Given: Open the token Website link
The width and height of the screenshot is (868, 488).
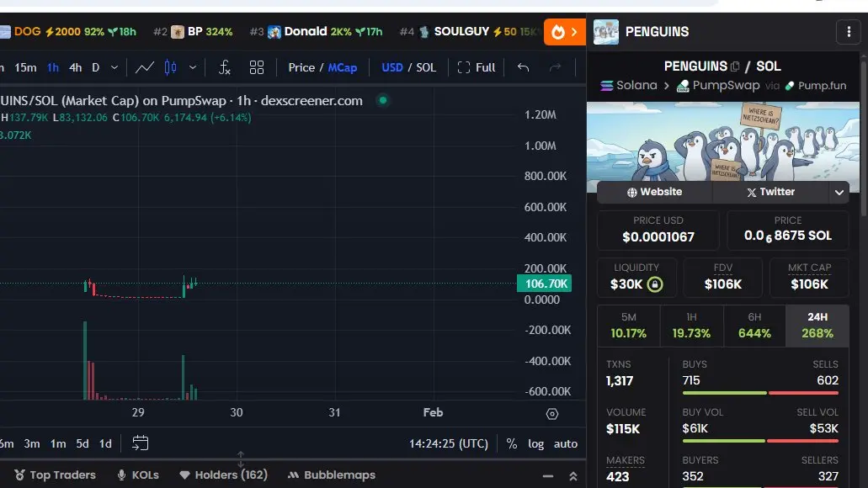Looking at the screenshot, I should (654, 192).
